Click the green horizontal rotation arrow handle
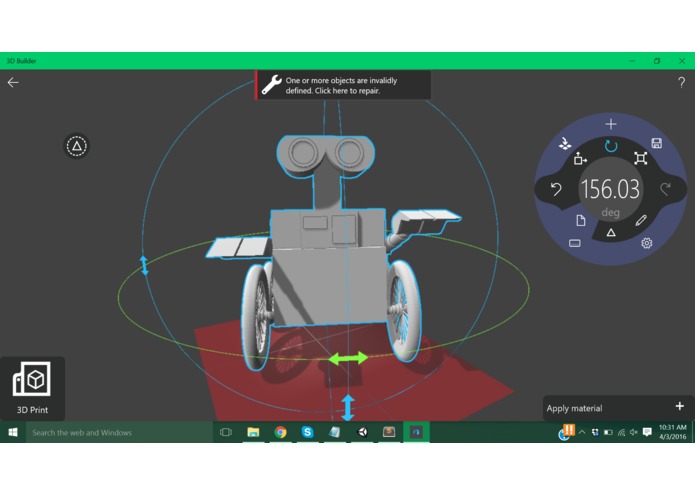The width and height of the screenshot is (695, 494). pos(348,358)
